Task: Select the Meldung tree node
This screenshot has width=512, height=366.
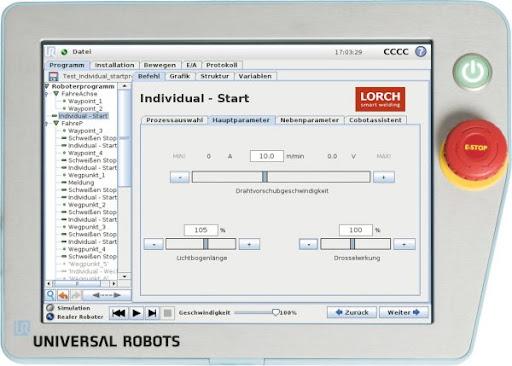Action: click(x=81, y=183)
